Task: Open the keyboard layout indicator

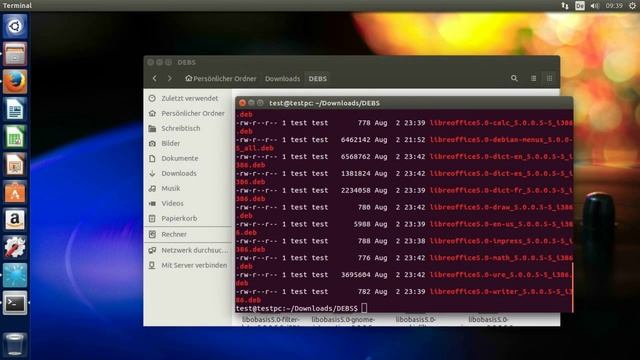Action: 580,6
